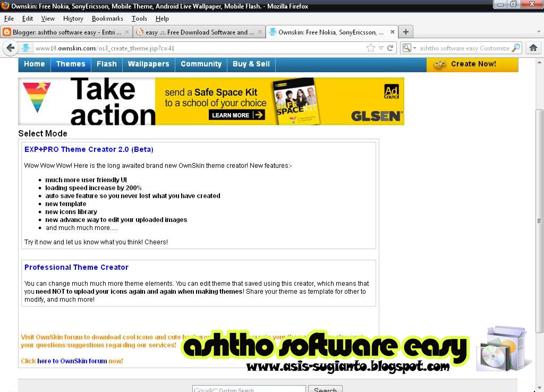Open the address bar history dropdown
The image size is (544, 392).
381,48
